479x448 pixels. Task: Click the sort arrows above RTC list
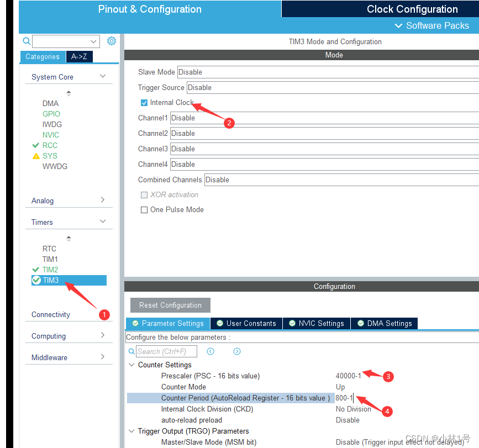point(69,239)
